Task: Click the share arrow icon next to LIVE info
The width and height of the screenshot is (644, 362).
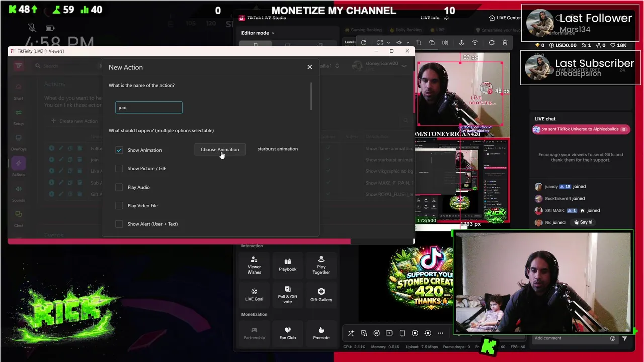Action: click(x=446, y=18)
